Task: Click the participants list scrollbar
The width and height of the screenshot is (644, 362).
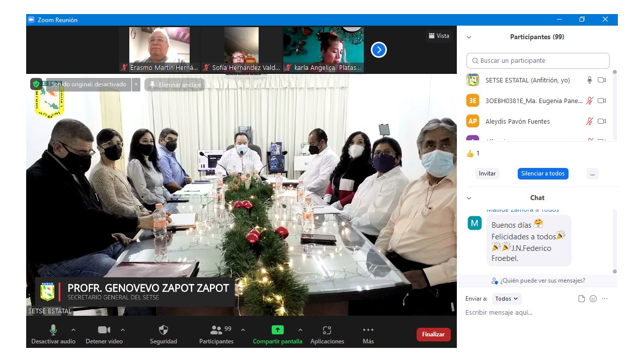Action: pos(614,105)
